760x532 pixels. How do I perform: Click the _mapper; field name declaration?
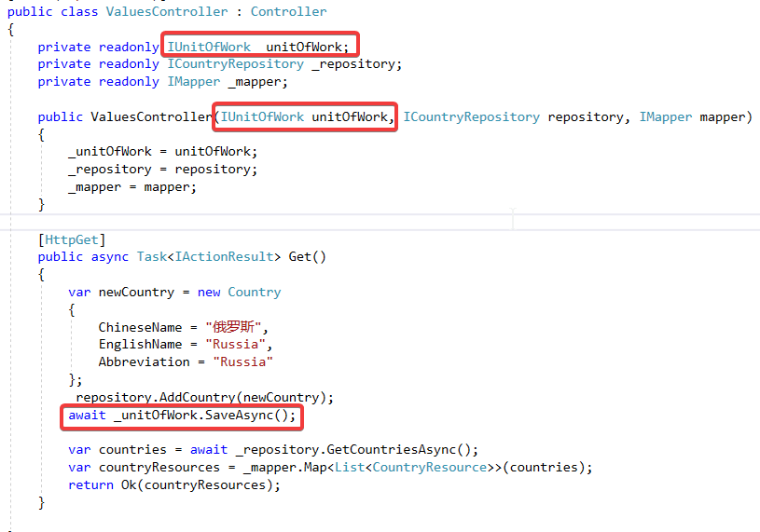pyautogui.click(x=258, y=82)
